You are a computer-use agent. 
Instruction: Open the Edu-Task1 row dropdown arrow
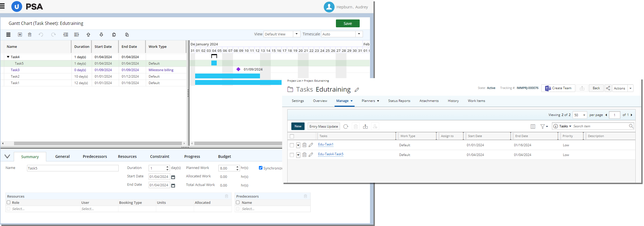[298, 145]
